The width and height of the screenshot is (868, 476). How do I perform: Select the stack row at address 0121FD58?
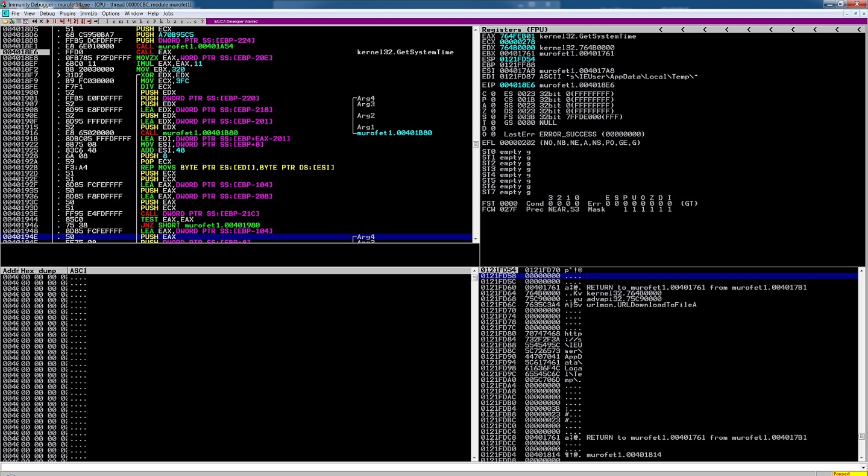pyautogui.click(x=669, y=276)
